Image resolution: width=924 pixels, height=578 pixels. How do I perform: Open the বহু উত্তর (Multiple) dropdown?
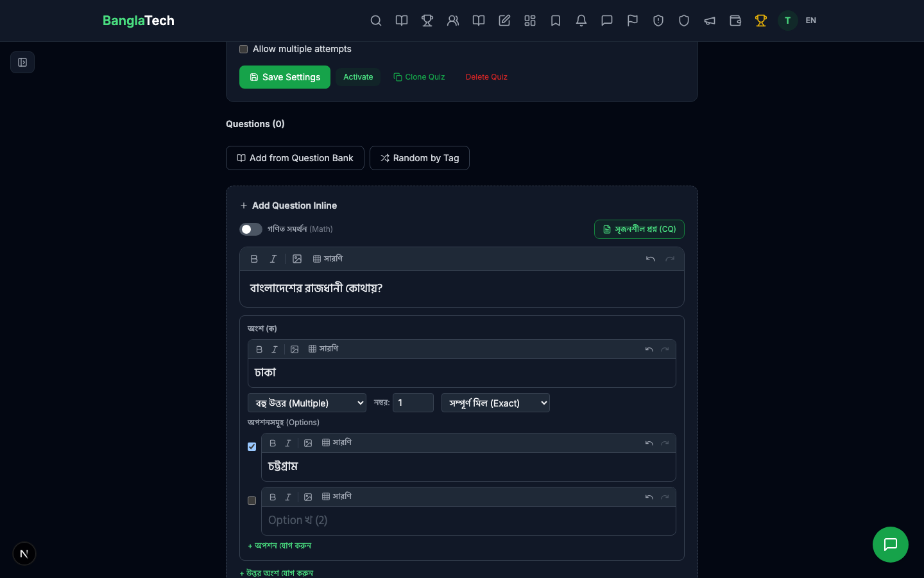coord(307,403)
